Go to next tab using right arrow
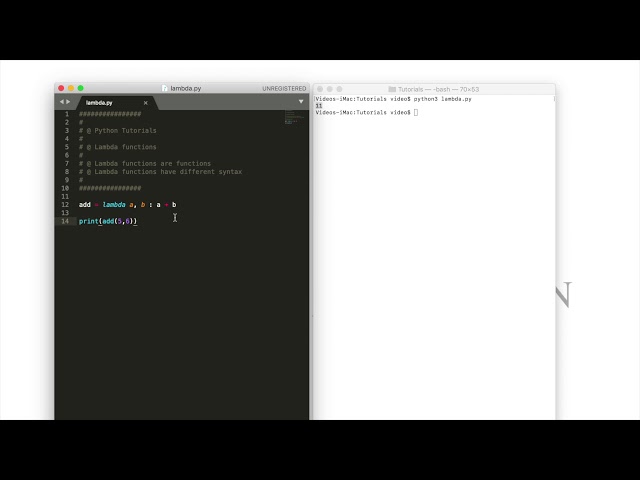The width and height of the screenshot is (640, 480). [68, 102]
